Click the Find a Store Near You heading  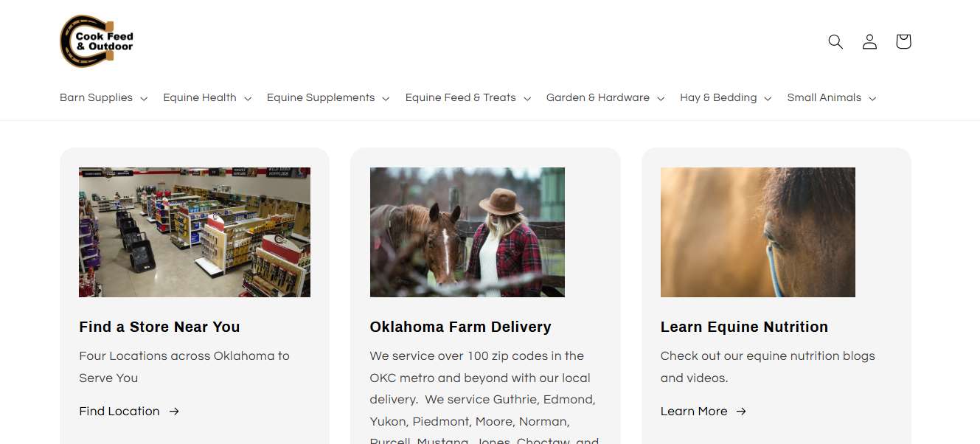[x=159, y=327]
